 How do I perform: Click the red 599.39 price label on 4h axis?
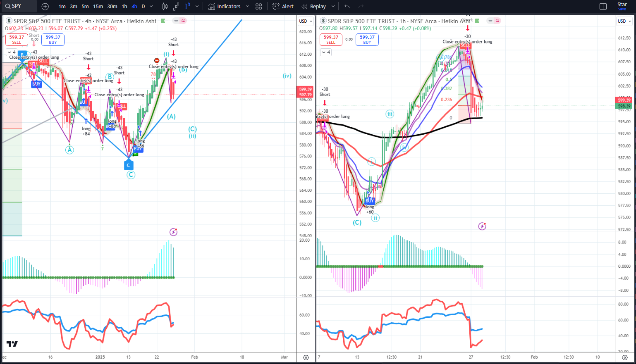[305, 89]
